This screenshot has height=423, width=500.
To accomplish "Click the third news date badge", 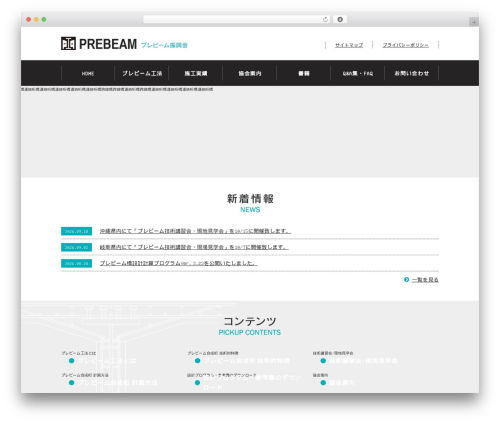I will (76, 263).
